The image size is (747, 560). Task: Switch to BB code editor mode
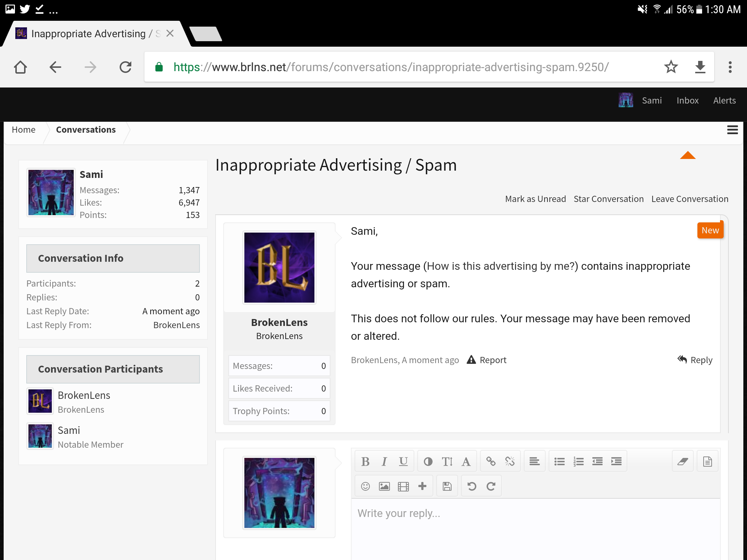(707, 462)
